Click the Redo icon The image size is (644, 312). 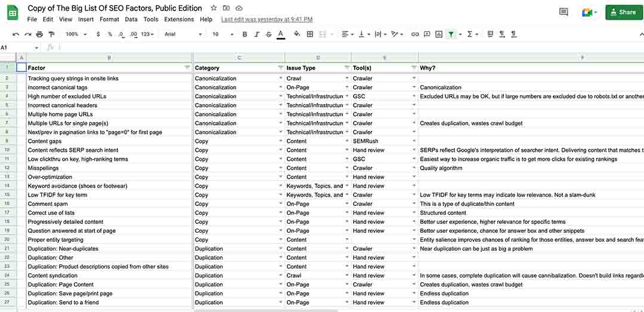pyautogui.click(x=28, y=35)
